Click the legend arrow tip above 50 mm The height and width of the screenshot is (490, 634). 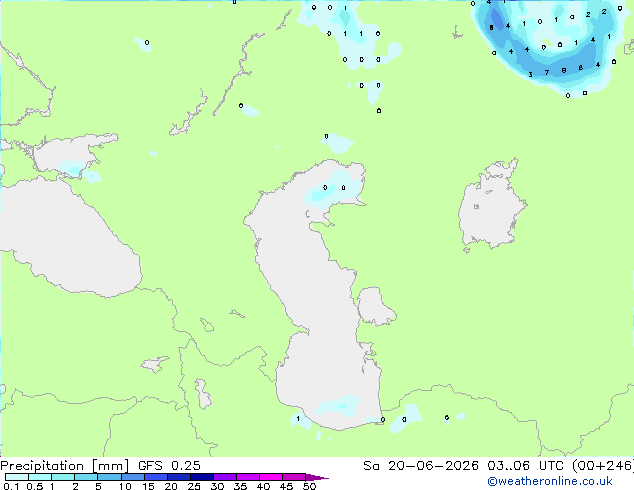tap(317, 477)
